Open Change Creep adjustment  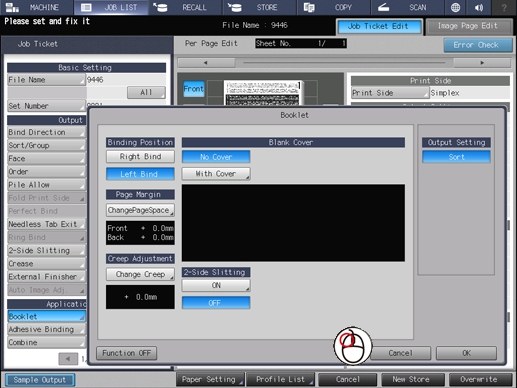[140, 274]
